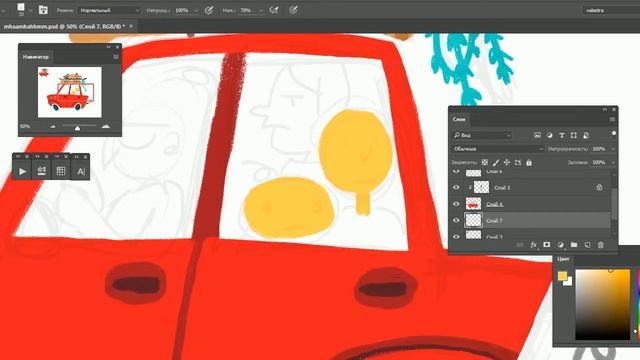640x360 pixels.
Task: Open the brush preset dropdown arrow
Action: (31, 11)
